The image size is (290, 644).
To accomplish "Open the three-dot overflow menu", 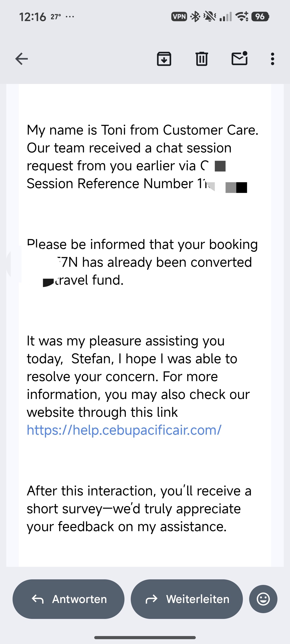I will coord(272,59).
